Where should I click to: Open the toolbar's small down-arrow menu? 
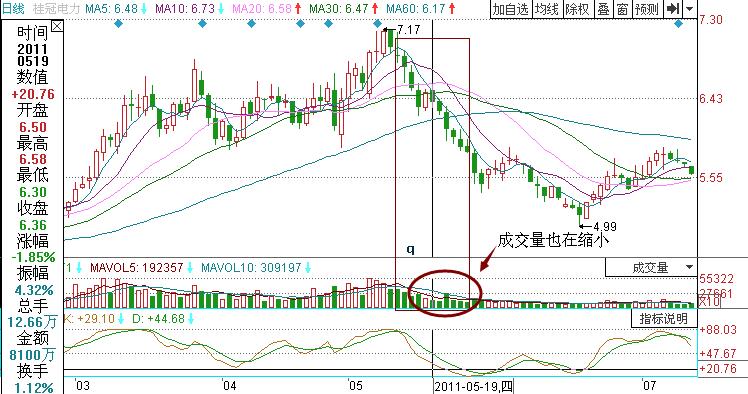click(x=690, y=9)
